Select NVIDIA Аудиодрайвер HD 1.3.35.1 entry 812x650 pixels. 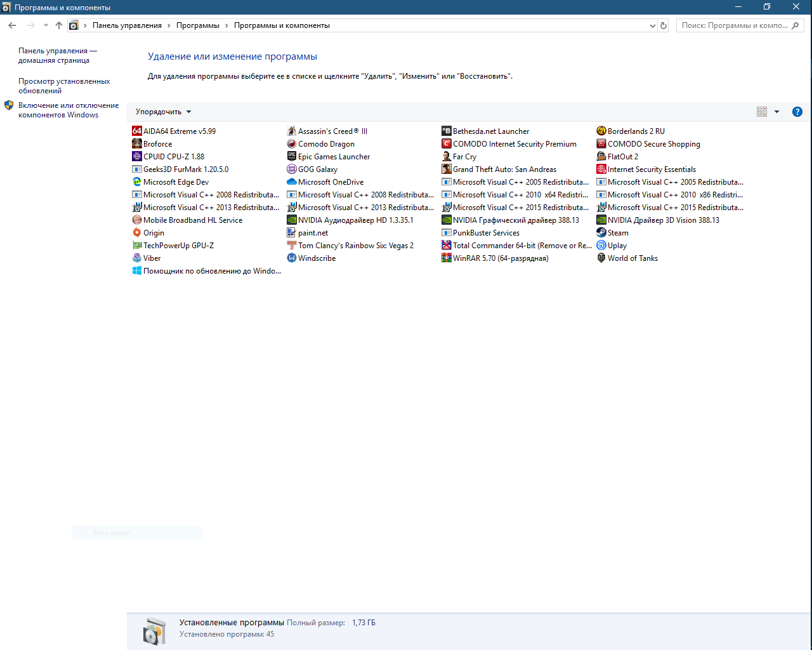350,220
